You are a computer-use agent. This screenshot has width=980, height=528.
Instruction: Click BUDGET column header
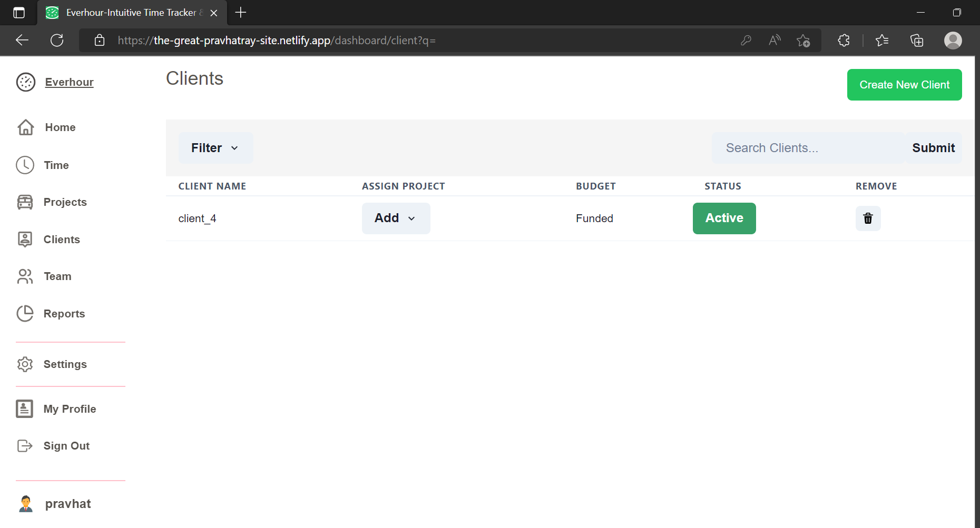tap(595, 186)
